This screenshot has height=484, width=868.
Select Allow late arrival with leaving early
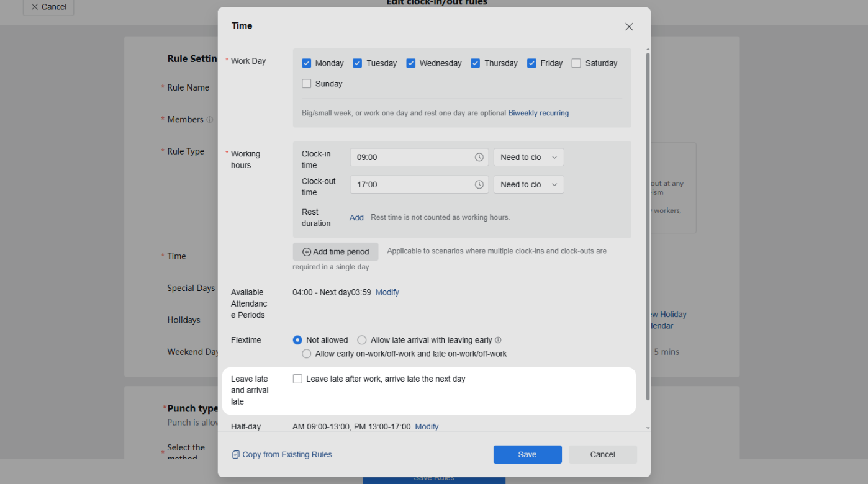tap(362, 340)
